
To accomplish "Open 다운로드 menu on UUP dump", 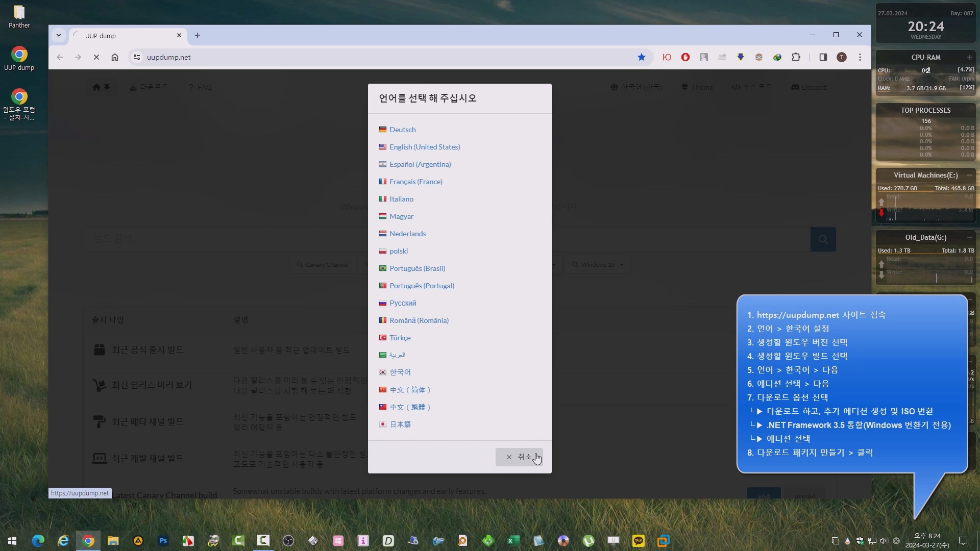I will click(149, 87).
